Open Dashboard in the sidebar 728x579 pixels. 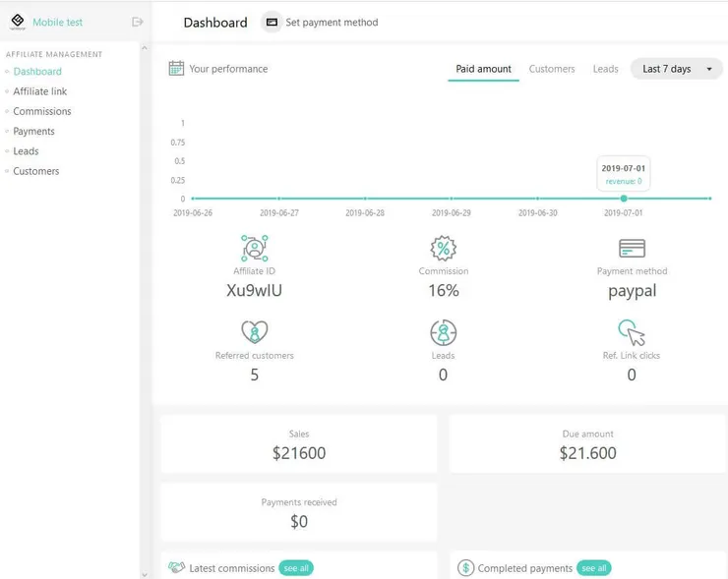point(37,72)
